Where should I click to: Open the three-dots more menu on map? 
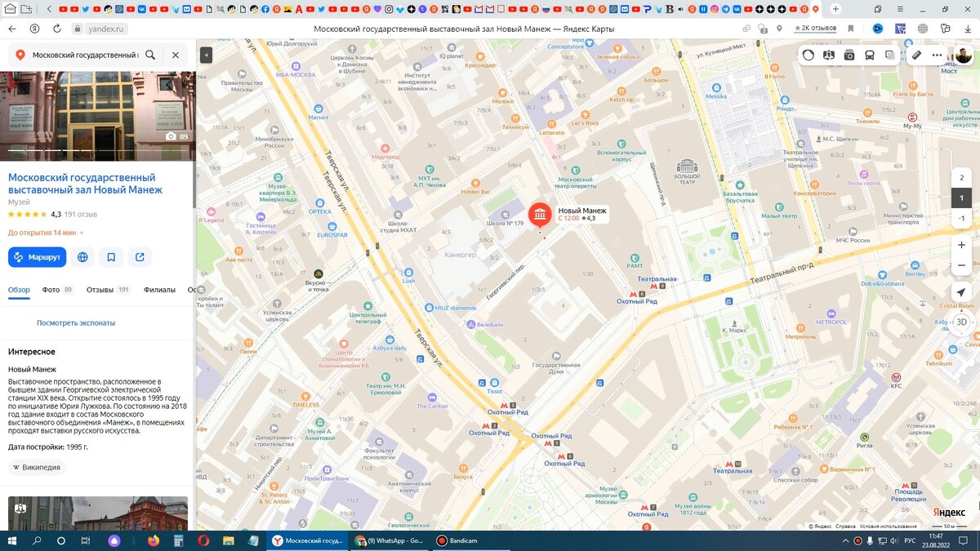(937, 55)
